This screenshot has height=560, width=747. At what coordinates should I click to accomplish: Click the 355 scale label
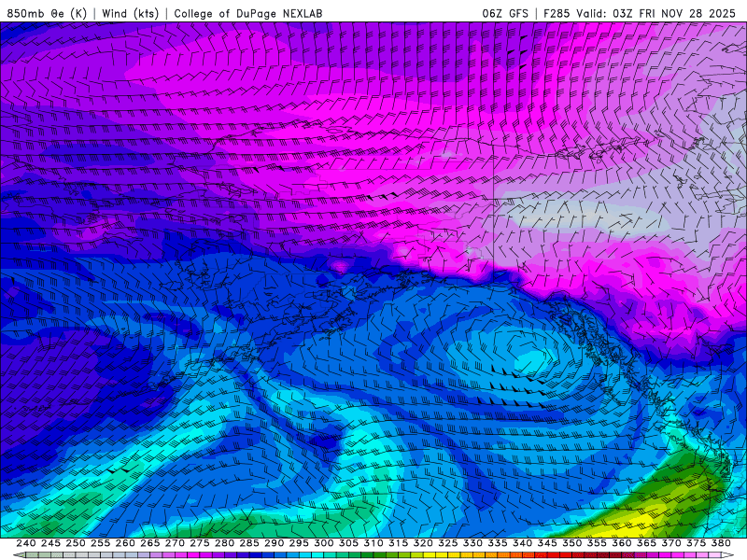[x=597, y=543]
